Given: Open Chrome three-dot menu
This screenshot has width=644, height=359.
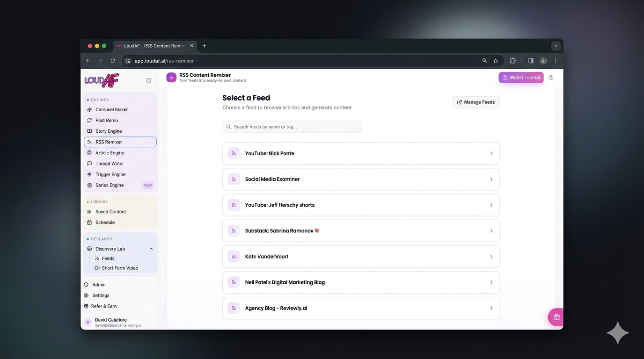Looking at the screenshot, I should coord(556,61).
